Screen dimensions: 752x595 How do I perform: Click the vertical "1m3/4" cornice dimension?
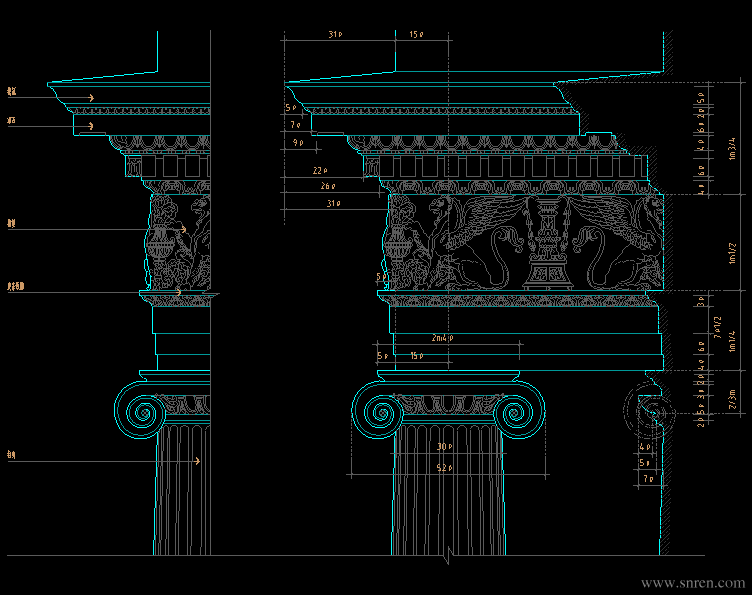click(732, 149)
